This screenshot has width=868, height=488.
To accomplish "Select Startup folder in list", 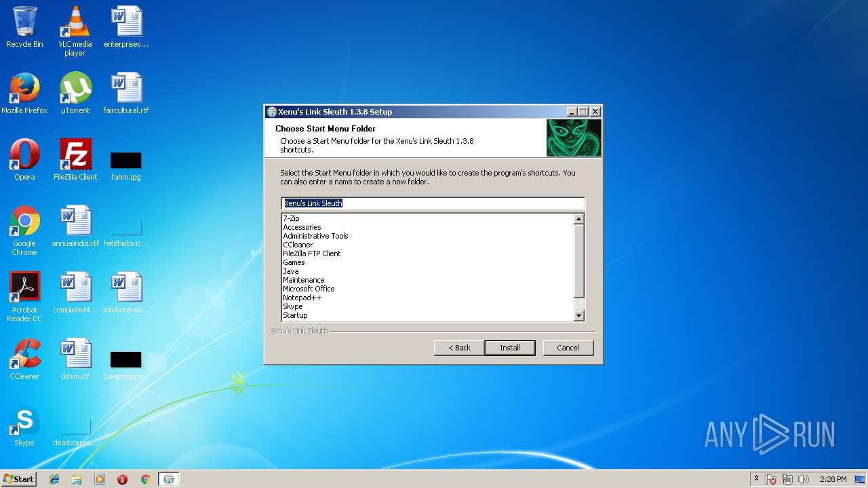I will pos(295,315).
